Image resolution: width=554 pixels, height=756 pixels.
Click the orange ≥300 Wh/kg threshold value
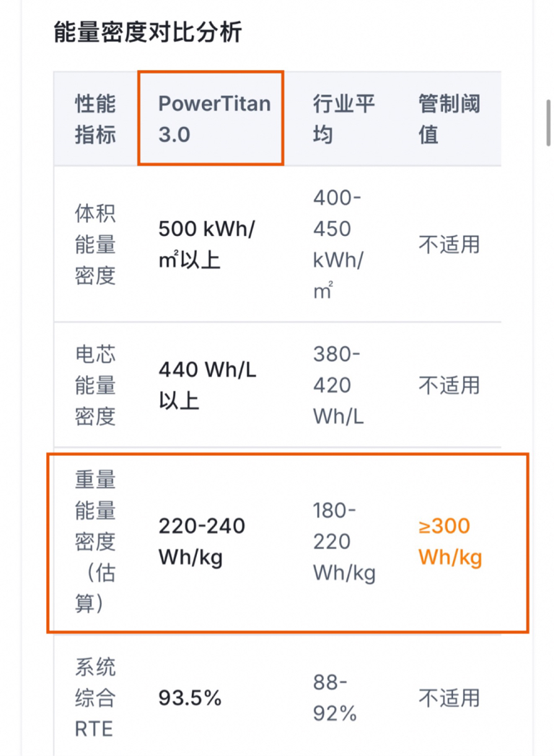click(x=450, y=542)
